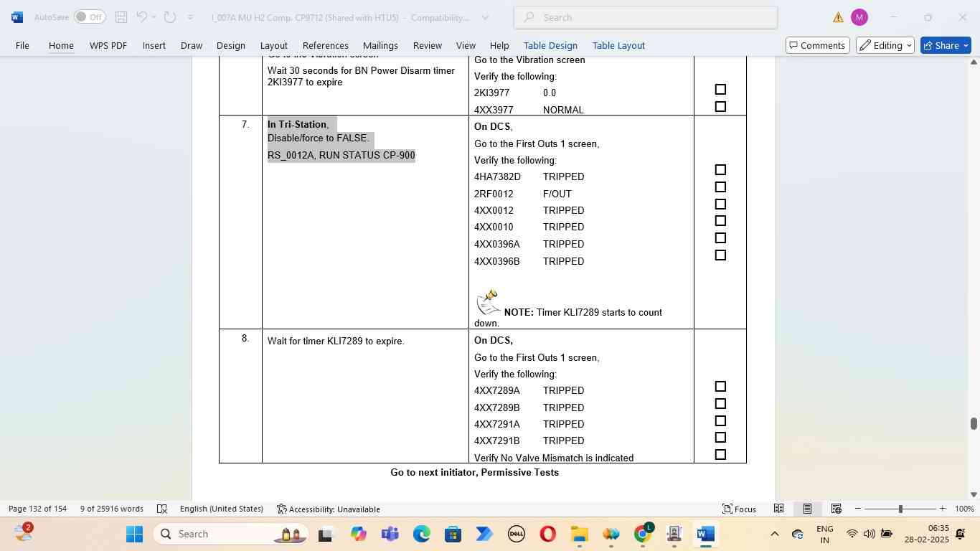980x551 pixels.
Task: Check the box for 4XX0396B TRIPPED
Action: point(720,255)
